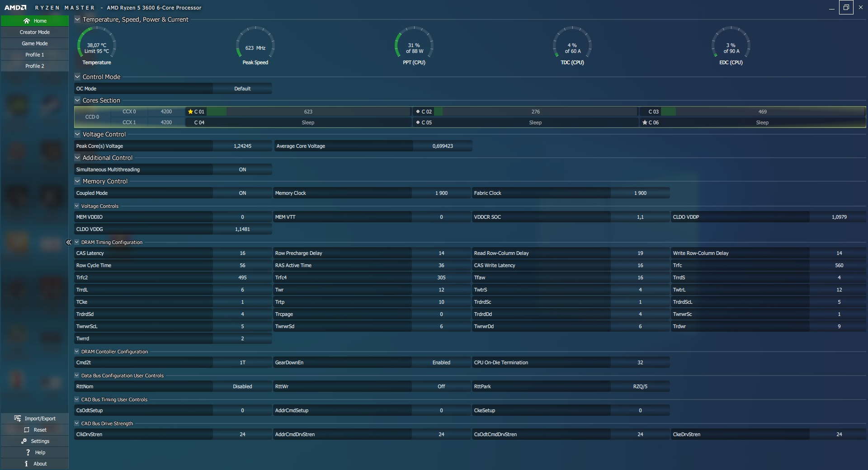Viewport: 868px width, 470px height.
Task: Click the Coupled Mode ON value
Action: click(242, 193)
